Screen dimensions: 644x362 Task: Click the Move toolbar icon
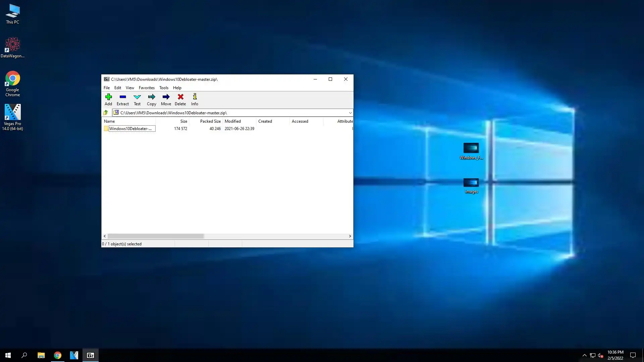click(166, 99)
